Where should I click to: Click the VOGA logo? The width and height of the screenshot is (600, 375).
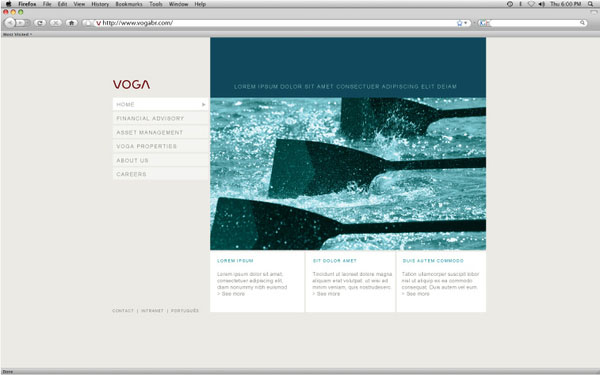pos(131,85)
